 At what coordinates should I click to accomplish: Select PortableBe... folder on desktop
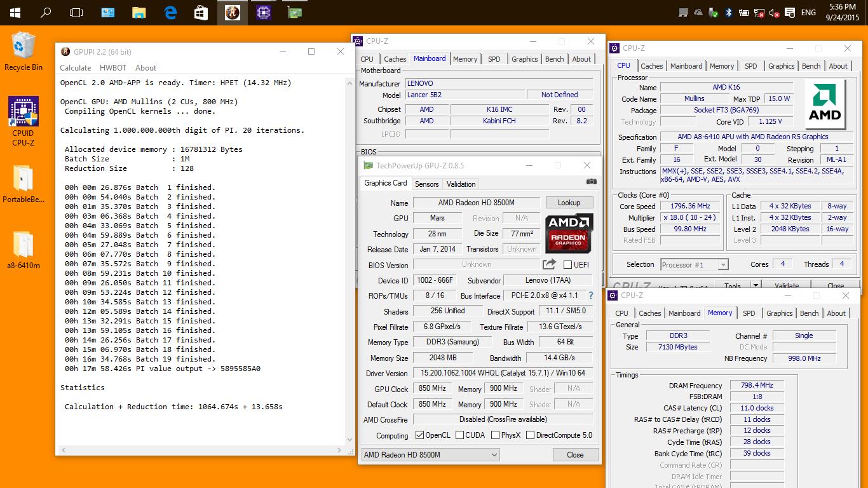coord(24,184)
